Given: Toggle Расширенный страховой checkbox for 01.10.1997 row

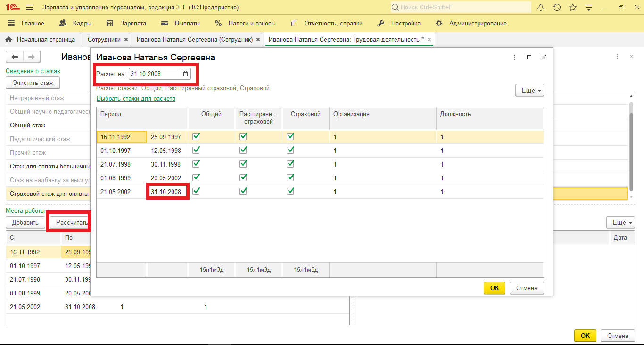Looking at the screenshot, I should 243,150.
